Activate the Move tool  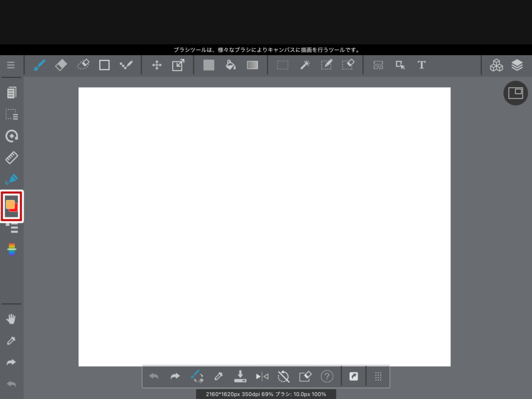(156, 65)
